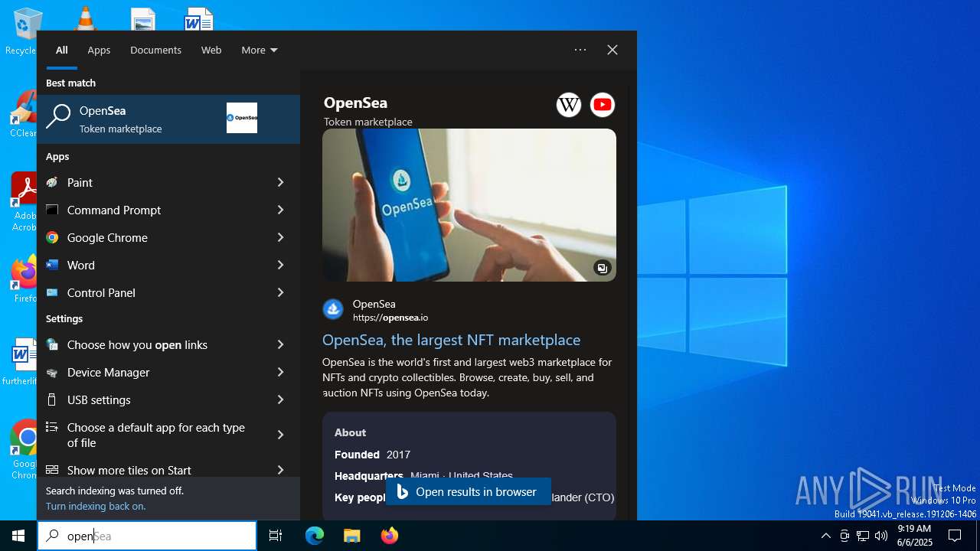
Task: Switch to the Web search tab
Action: (x=211, y=50)
